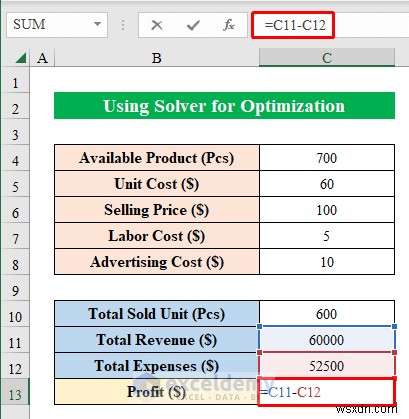Screen dimensions: 409x419
Task: Select the 'Available Product (Pcs)' cell
Action: click(157, 158)
